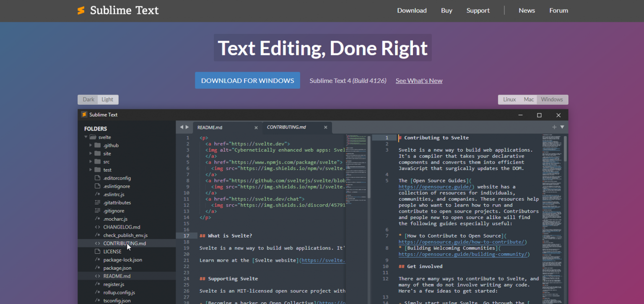Collapse the svelte folder in the sidebar

pos(86,137)
